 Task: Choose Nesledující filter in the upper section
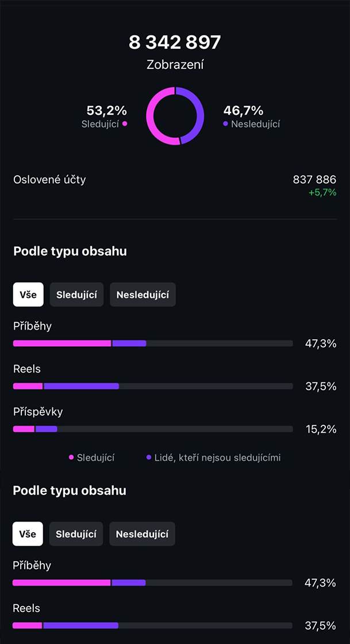click(143, 295)
